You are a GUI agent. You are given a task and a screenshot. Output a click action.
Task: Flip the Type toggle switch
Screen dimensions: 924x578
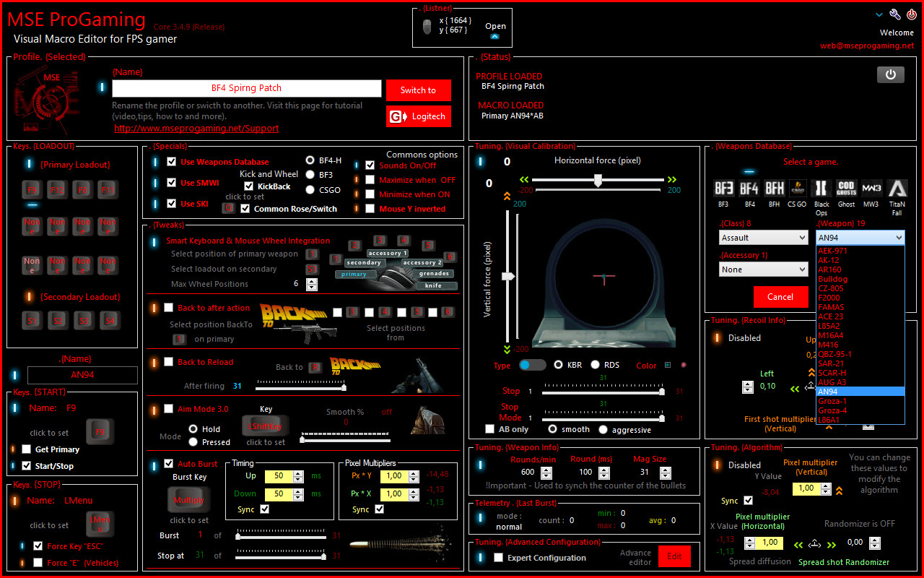(533, 365)
